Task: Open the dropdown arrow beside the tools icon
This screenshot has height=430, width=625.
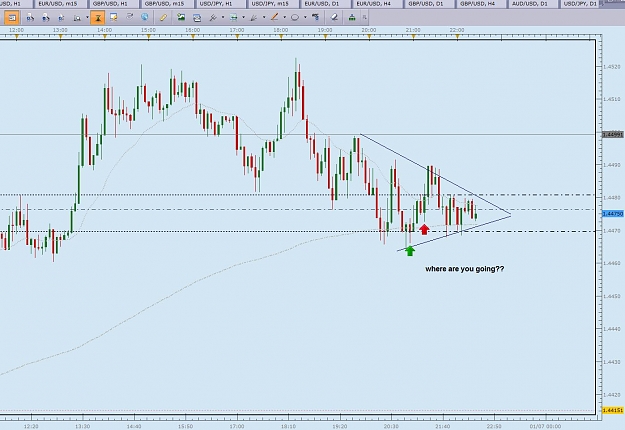Action: 222,18
